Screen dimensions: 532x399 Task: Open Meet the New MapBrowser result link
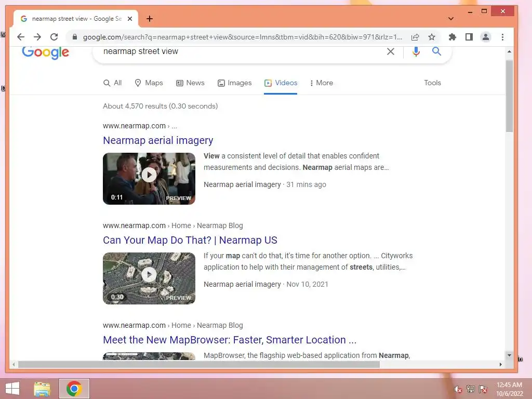tap(230, 340)
